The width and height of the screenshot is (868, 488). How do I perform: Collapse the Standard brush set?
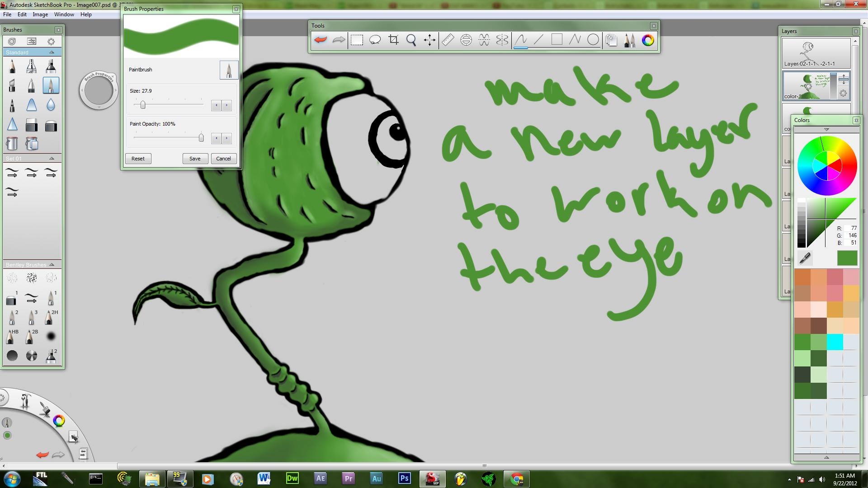tap(52, 52)
